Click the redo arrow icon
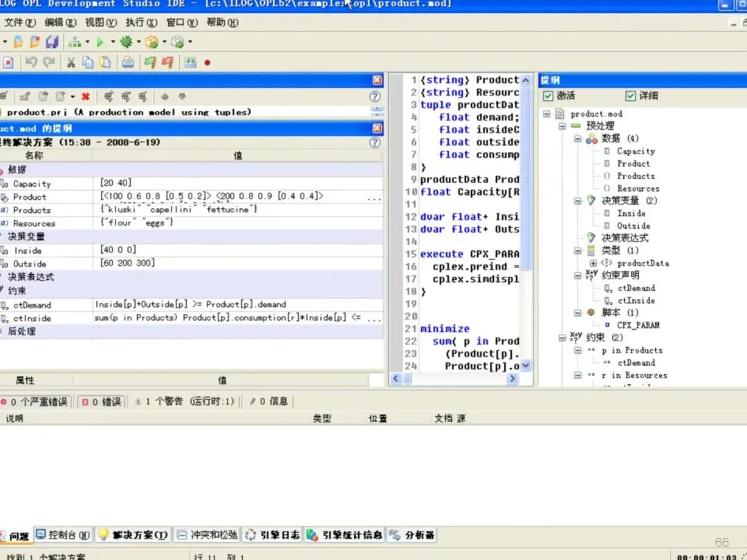The height and width of the screenshot is (560, 747). (48, 62)
